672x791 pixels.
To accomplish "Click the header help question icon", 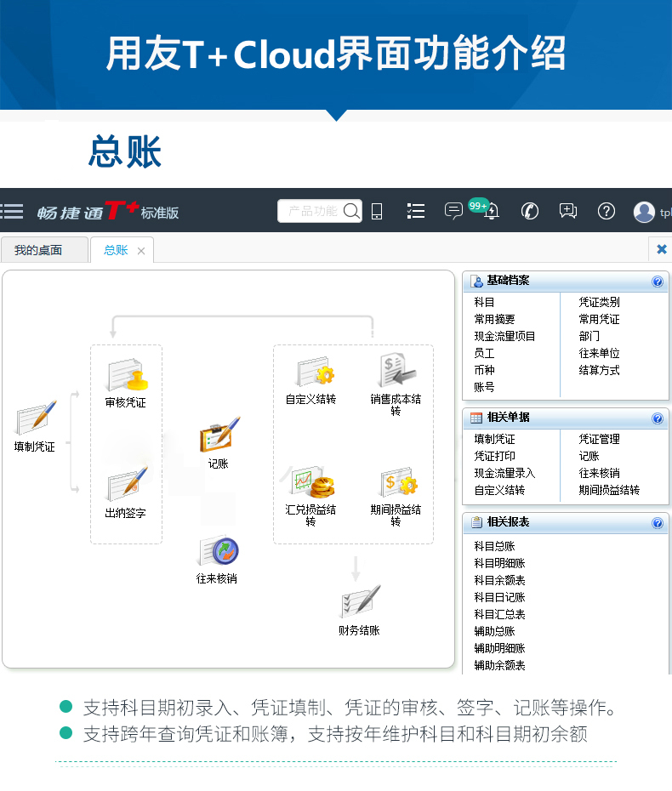I will 606,211.
